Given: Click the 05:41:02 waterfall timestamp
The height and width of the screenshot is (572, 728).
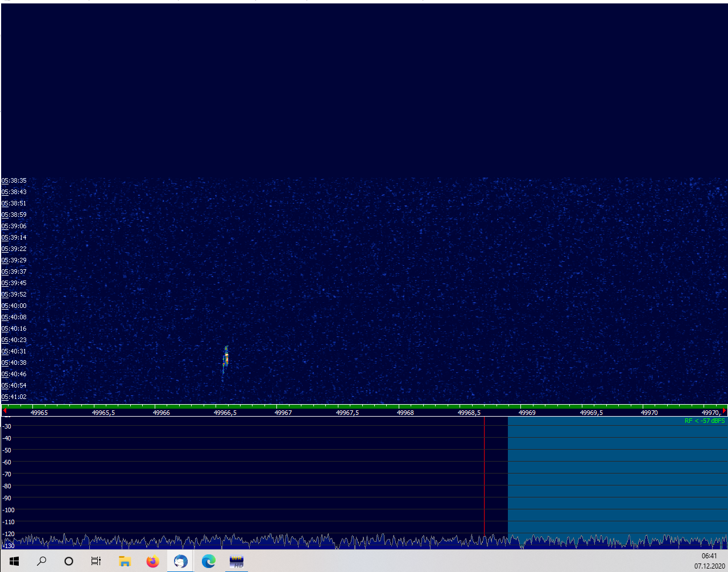Looking at the screenshot, I should tap(14, 397).
